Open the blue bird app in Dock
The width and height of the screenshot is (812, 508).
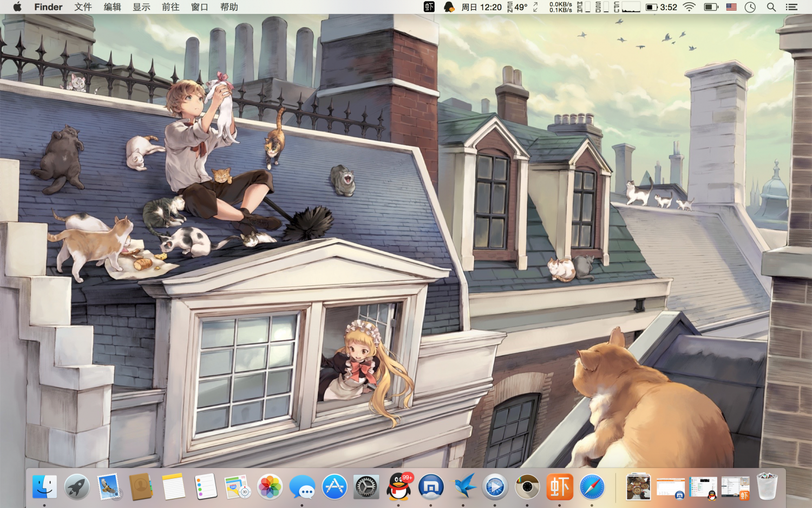point(463,486)
